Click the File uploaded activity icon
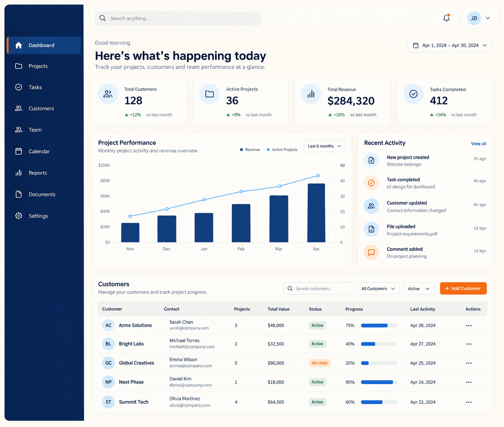This screenshot has height=427, width=504. [371, 229]
